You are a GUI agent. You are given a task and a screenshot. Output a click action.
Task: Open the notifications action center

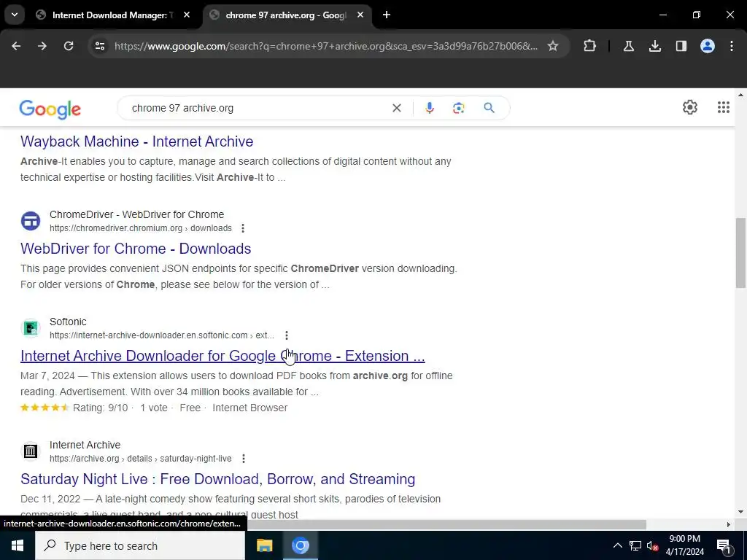pyautogui.click(x=724, y=545)
